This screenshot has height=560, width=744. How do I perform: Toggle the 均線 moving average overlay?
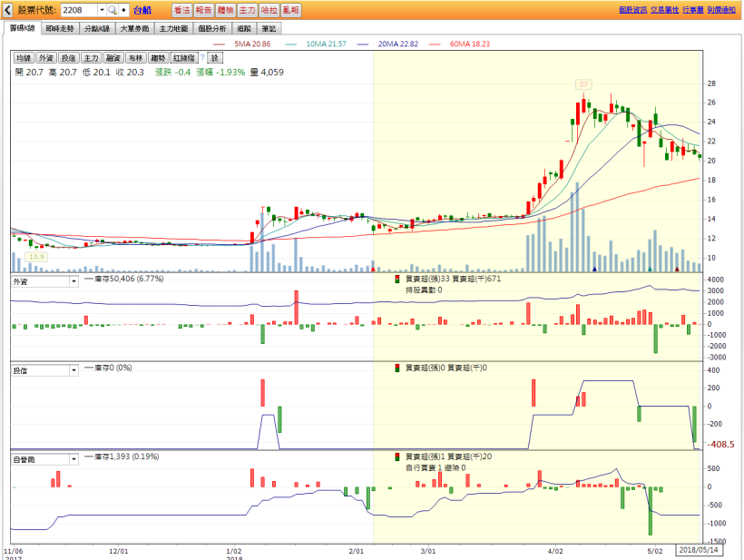tap(24, 57)
